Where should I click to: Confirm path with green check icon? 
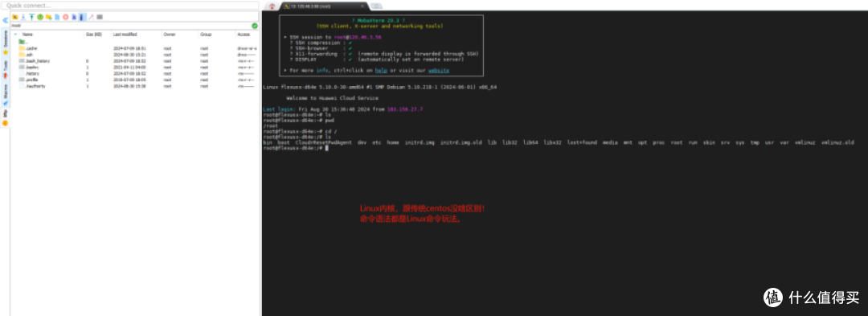[x=255, y=26]
